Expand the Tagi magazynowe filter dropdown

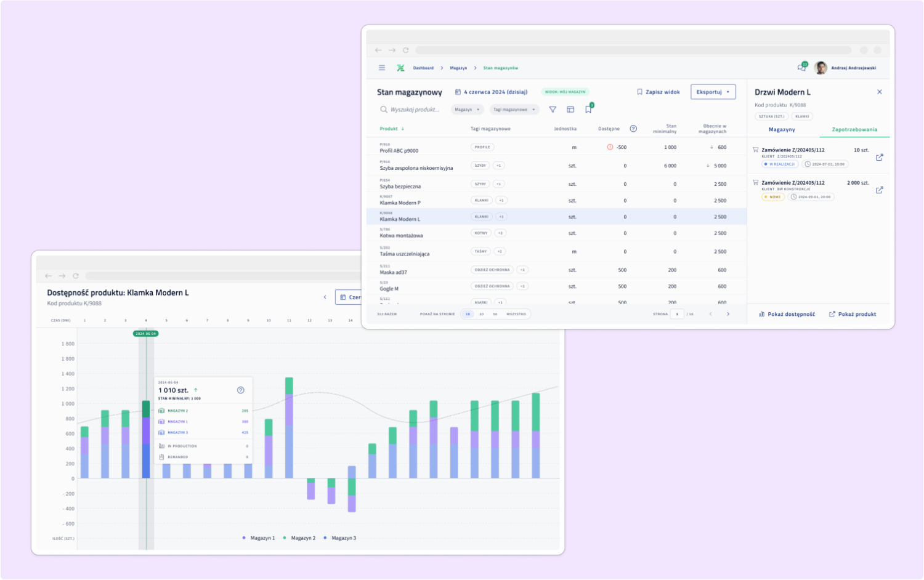pos(514,110)
